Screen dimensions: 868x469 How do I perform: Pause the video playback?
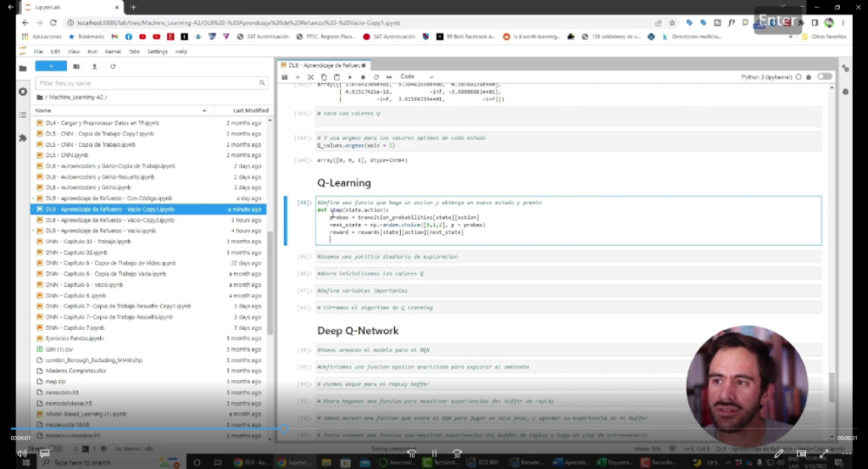click(x=434, y=454)
